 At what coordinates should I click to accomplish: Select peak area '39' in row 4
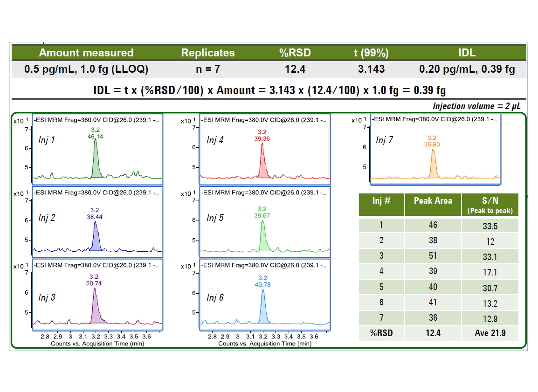[433, 271]
